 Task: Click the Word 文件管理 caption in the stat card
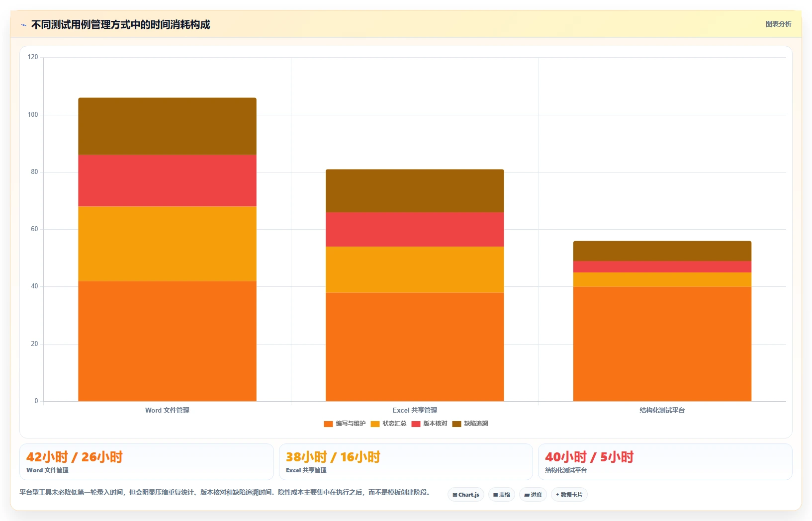point(47,470)
